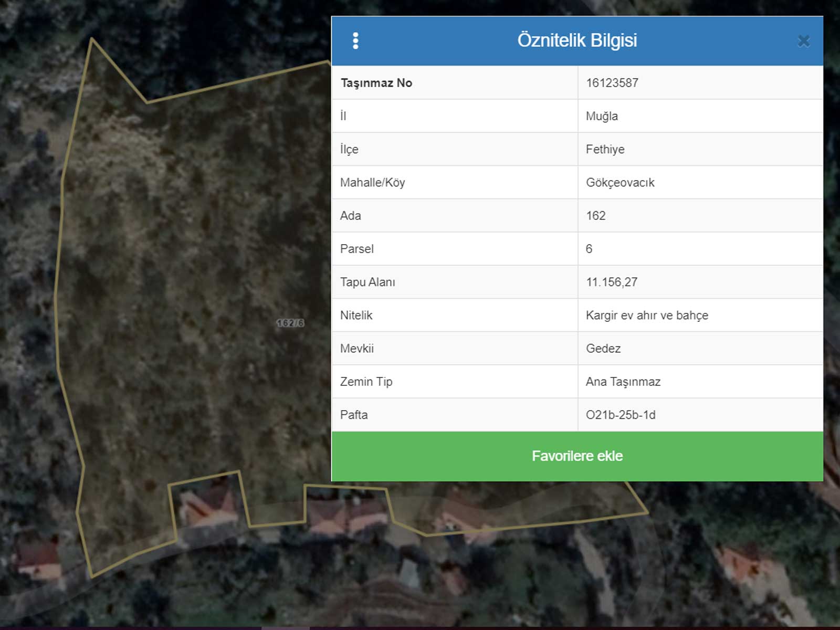Select the Tapu Alanı value 11.156,27
This screenshot has height=630, width=840.
612,282
